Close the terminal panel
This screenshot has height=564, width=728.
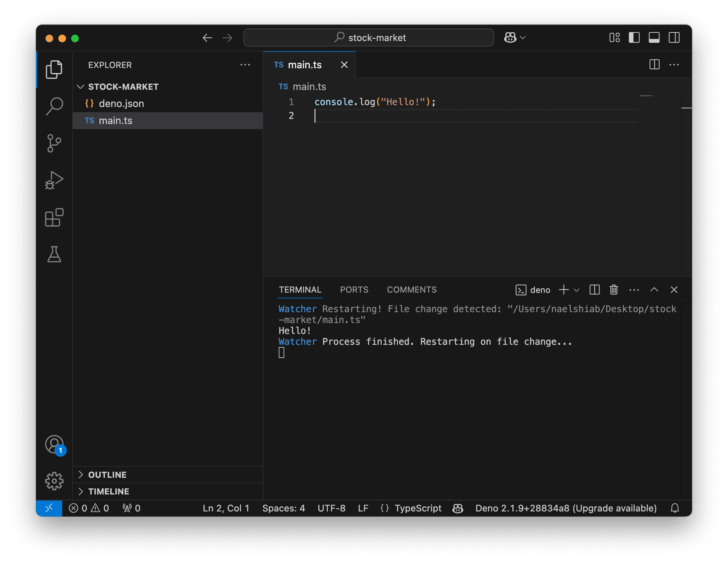pyautogui.click(x=674, y=290)
